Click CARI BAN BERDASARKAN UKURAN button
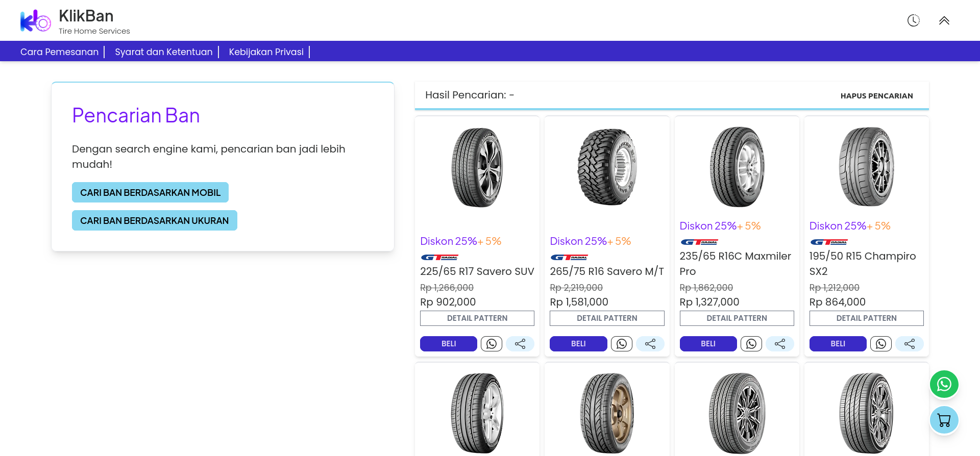980x456 pixels. [x=155, y=220]
